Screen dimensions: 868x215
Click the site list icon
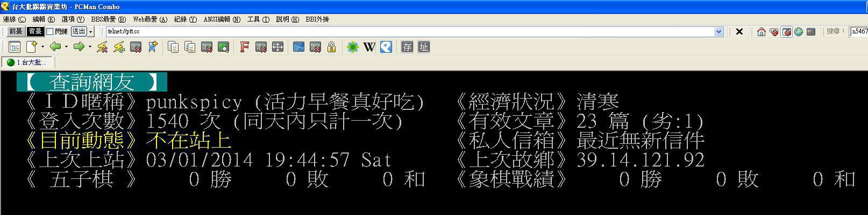pos(15,47)
